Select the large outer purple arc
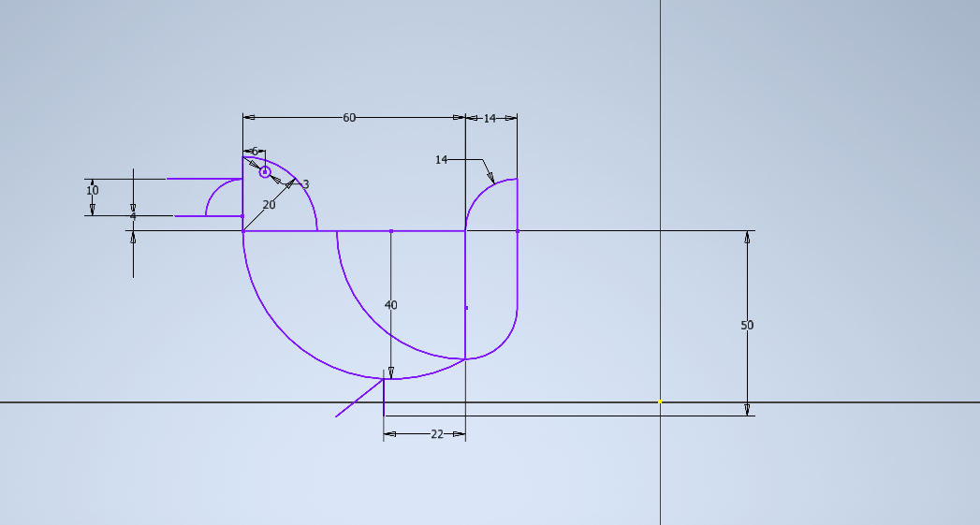980x525 pixels. tap(281, 328)
